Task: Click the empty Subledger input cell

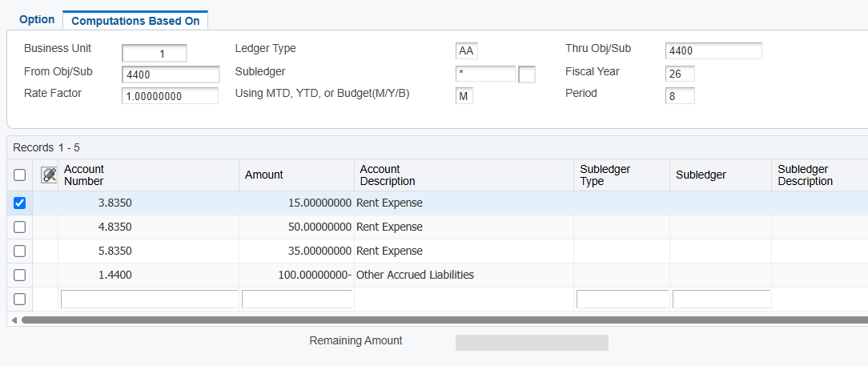Action: 721,299
